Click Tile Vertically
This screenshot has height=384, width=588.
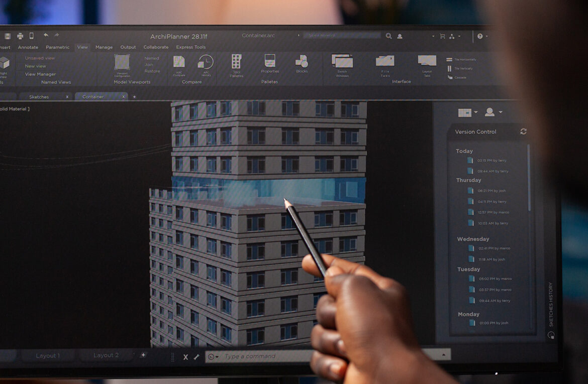coord(460,69)
